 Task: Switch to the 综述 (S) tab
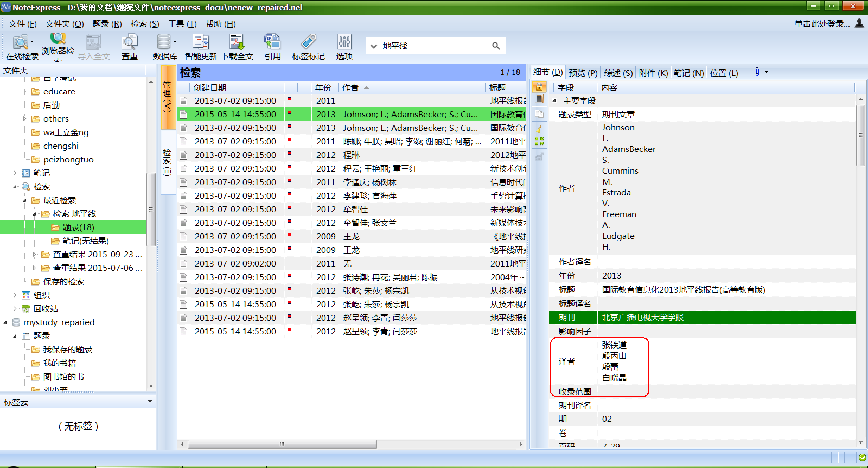[x=618, y=73]
